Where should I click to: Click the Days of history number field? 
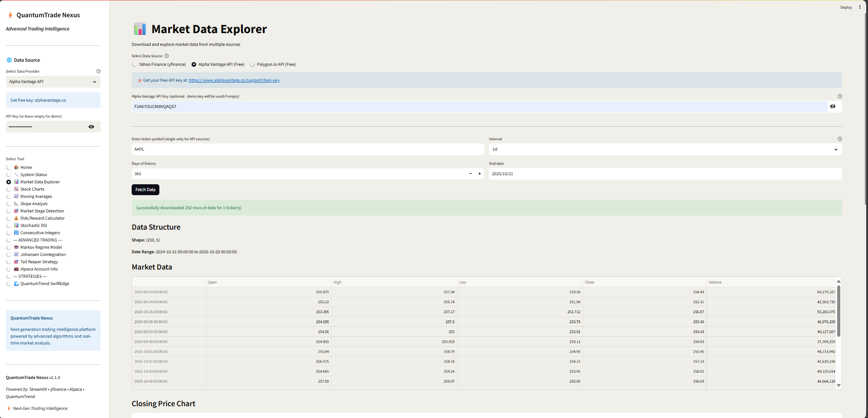click(299, 174)
